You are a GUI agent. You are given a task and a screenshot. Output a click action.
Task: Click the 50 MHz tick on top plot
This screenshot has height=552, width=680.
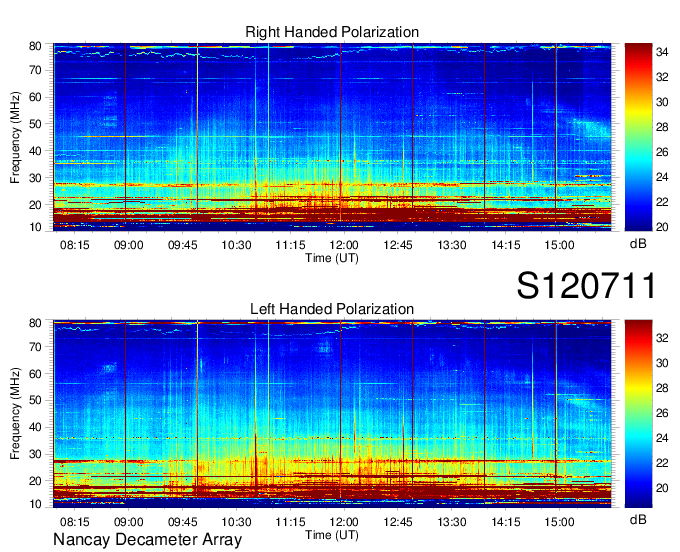pyautogui.click(x=35, y=124)
